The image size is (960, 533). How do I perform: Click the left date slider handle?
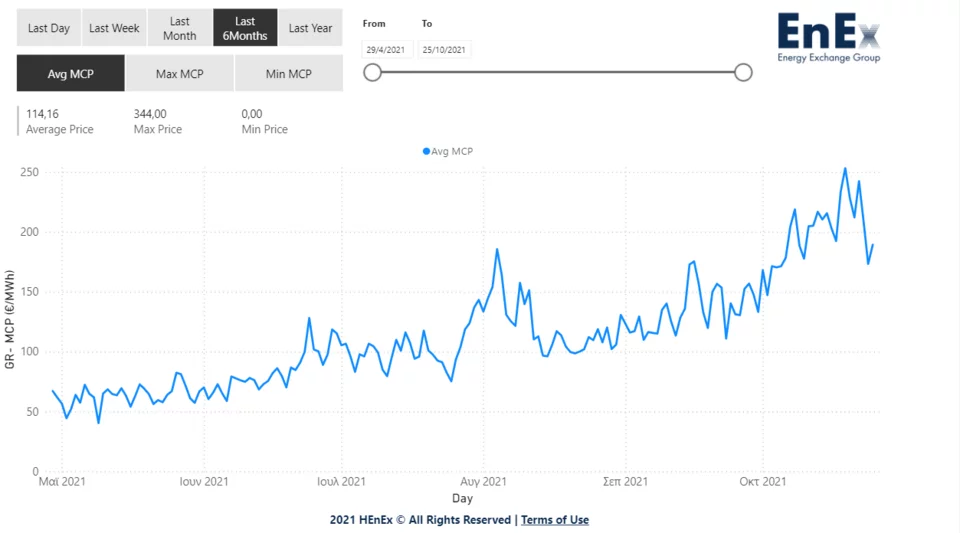(372, 72)
